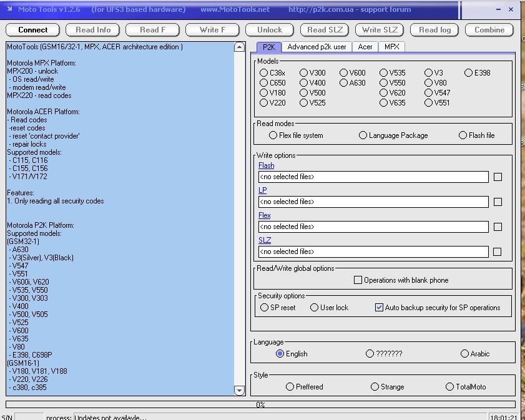Click the Flash file link
Image resolution: width=525 pixels, height=420 pixels.
[x=266, y=165]
